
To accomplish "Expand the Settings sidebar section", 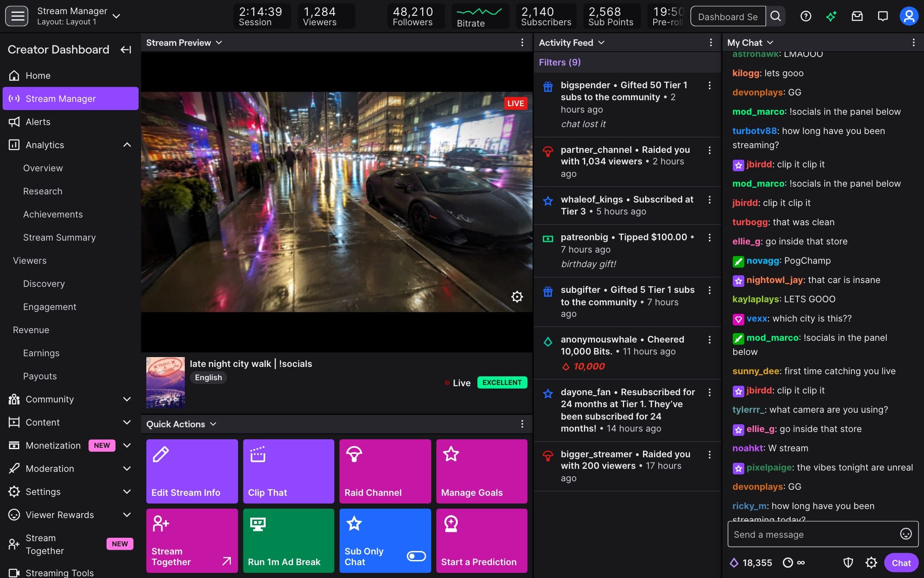I will click(127, 492).
